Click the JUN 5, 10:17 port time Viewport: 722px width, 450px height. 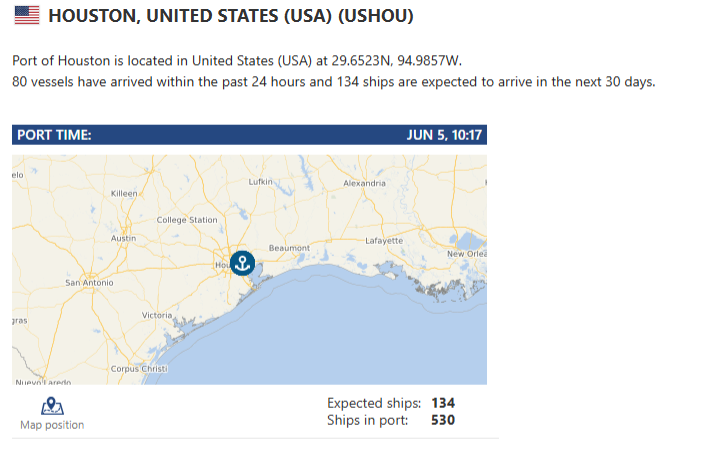[444, 135]
